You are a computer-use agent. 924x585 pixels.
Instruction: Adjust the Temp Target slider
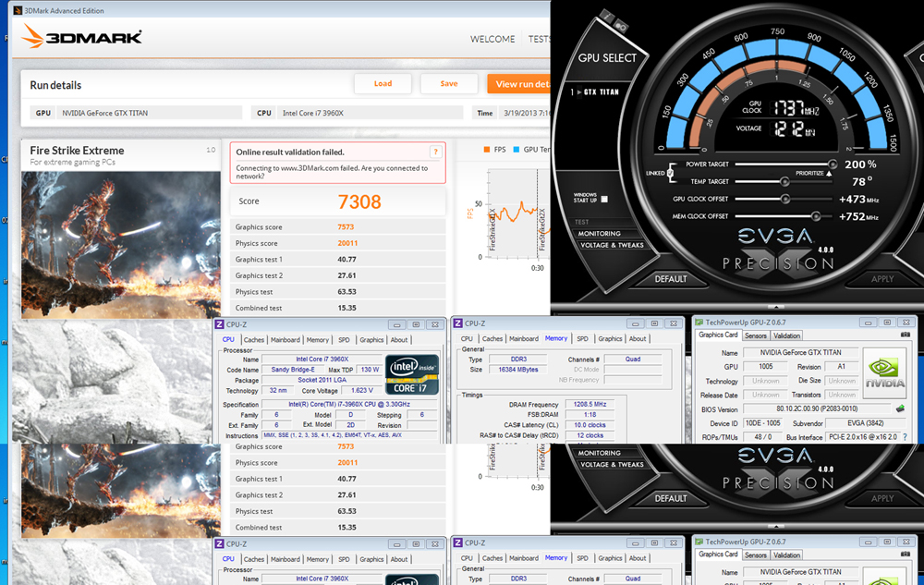(x=786, y=181)
